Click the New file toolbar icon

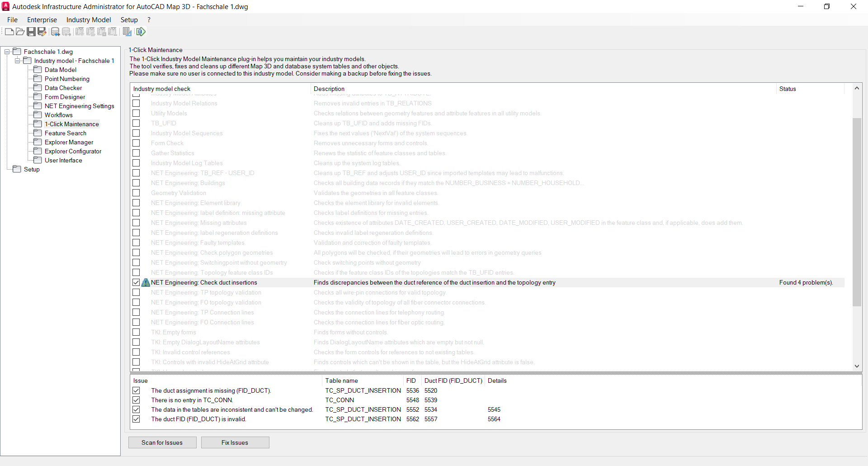[9, 32]
